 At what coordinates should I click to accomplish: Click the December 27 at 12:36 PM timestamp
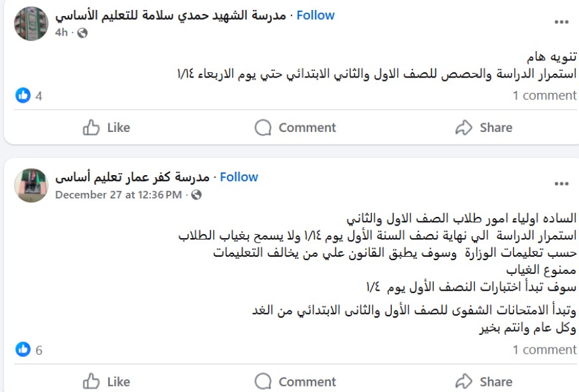(118, 195)
